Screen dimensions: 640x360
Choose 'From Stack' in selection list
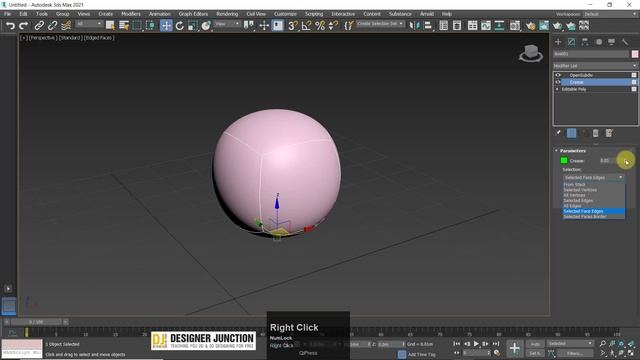(593, 184)
